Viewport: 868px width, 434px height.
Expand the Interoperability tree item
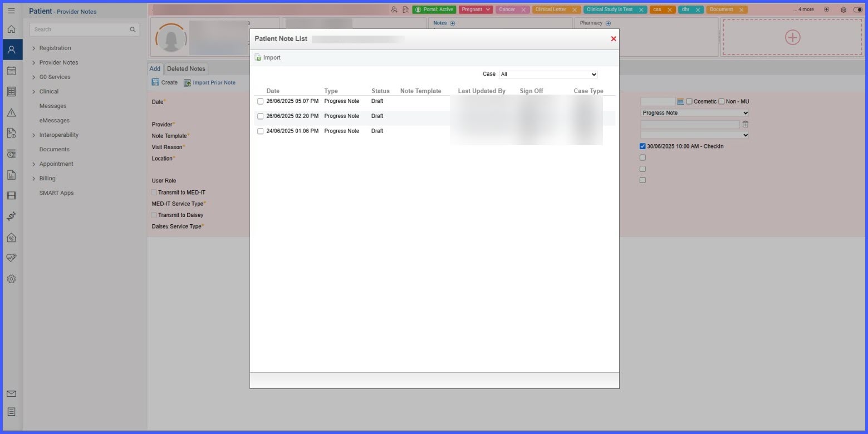(33, 135)
